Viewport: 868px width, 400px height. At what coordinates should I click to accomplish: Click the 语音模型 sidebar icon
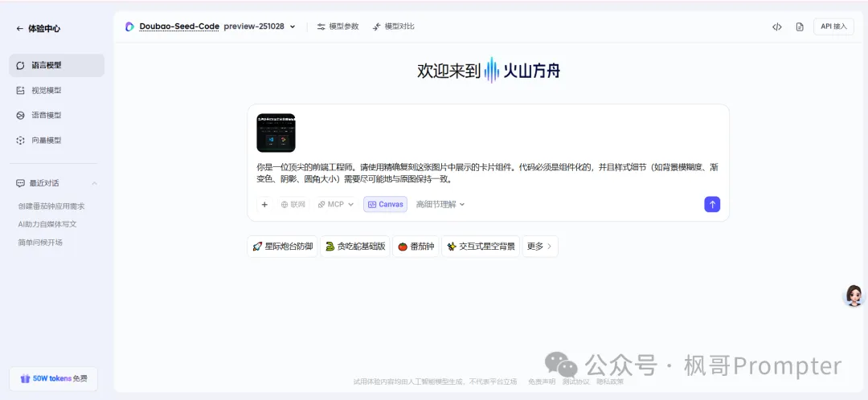[20, 115]
